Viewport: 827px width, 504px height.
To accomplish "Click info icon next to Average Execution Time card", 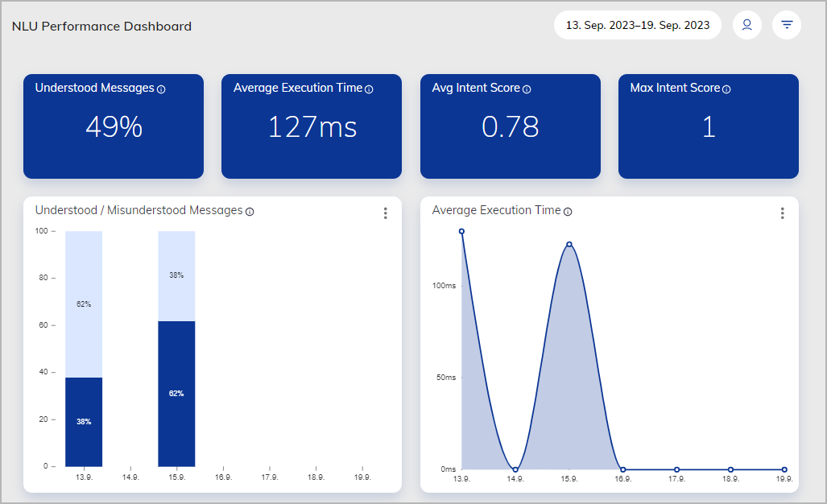I will [369, 89].
